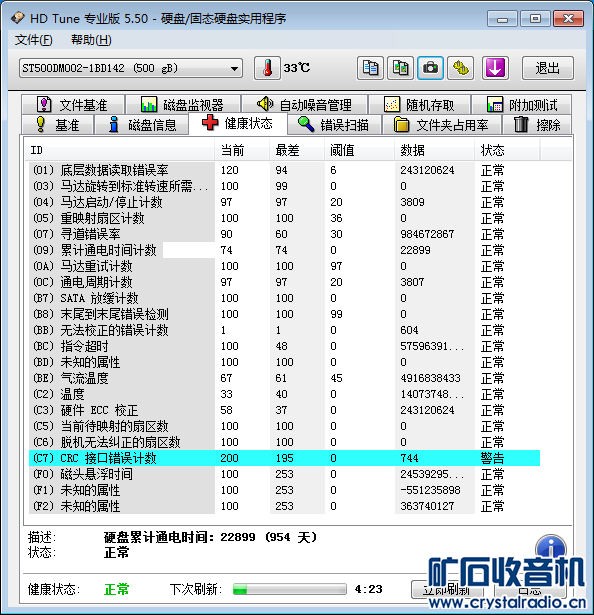Click the green 正常 health status text
The width and height of the screenshot is (594, 615).
coord(117,589)
